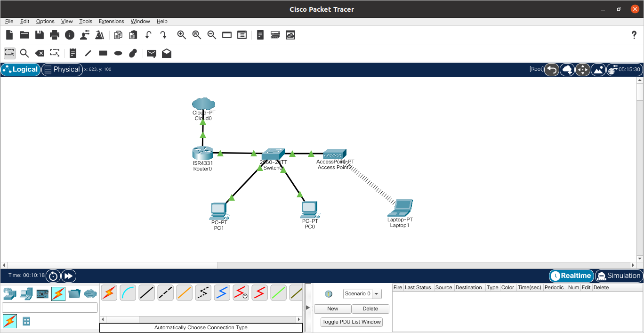
Task: Select the Switch0 device on canvas
Action: click(273, 154)
